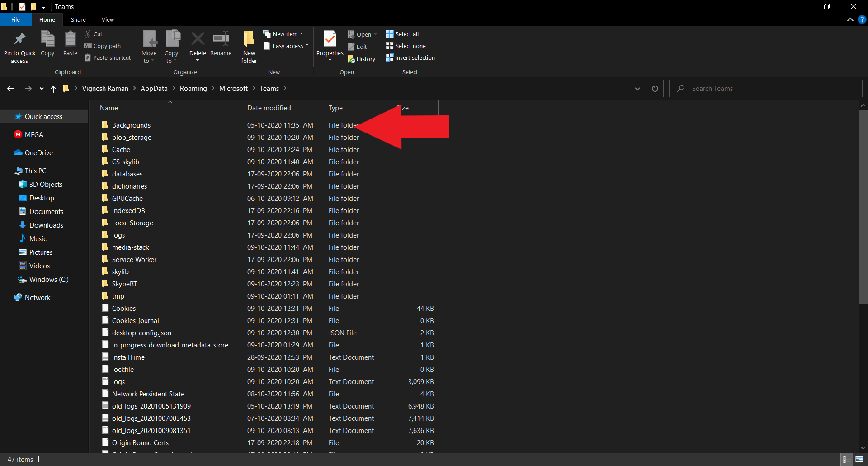Go up one folder level

[x=53, y=89]
